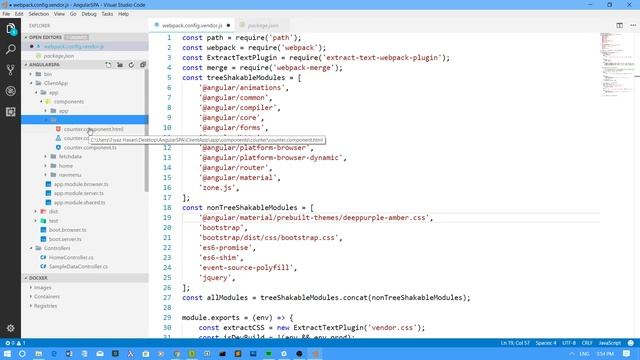Open the Search view in activity bar
Viewport: 640px width, 360px height.
[11, 49]
